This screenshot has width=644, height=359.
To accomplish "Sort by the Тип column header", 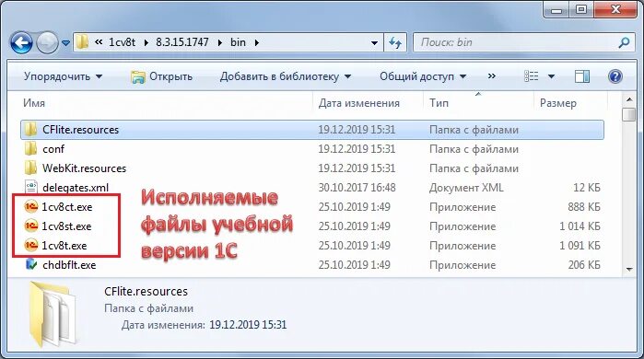I will (439, 103).
